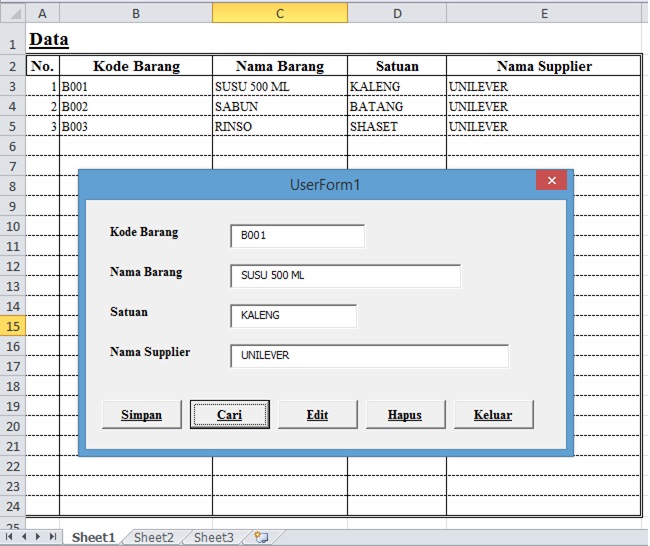Focus the Nama Barang input field
Image resolution: width=650 pixels, height=546 pixels.
(345, 276)
